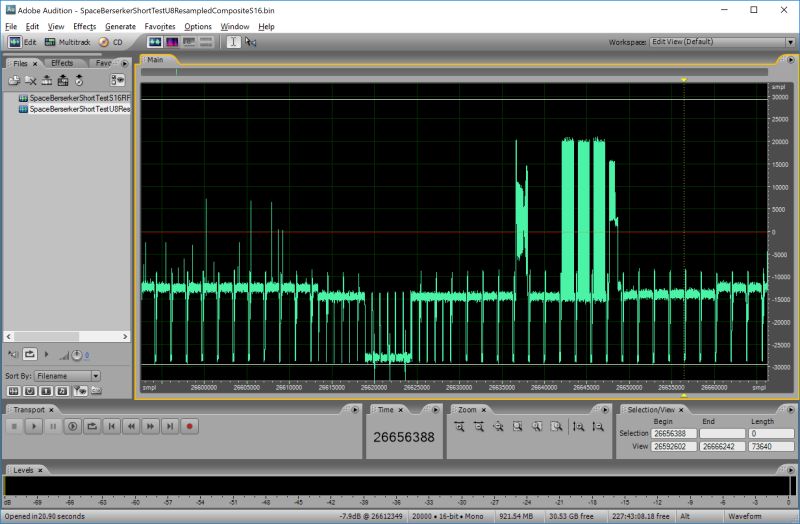
Task: Click the Main waveform tab
Action: tap(155, 60)
